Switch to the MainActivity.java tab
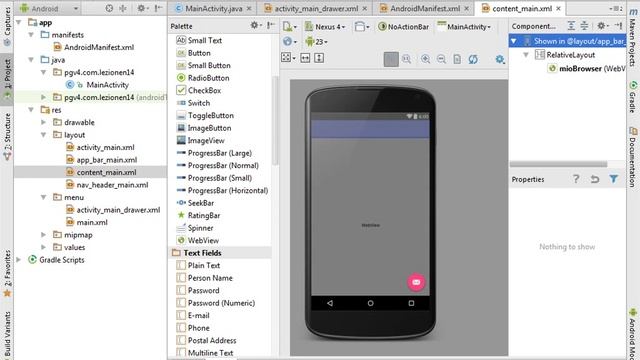The width and height of the screenshot is (640, 360). [x=213, y=8]
